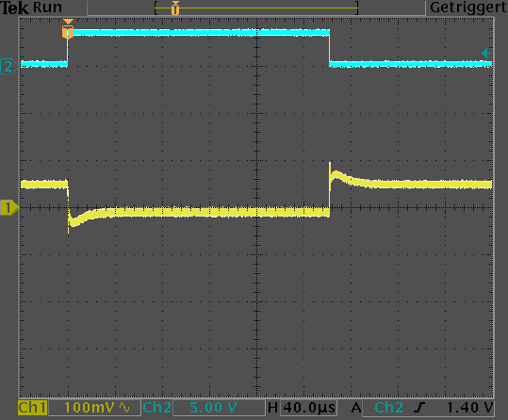Screen dimensions: 508x420
Task: Click the trigger source Ch2 readout
Action: 388,408
